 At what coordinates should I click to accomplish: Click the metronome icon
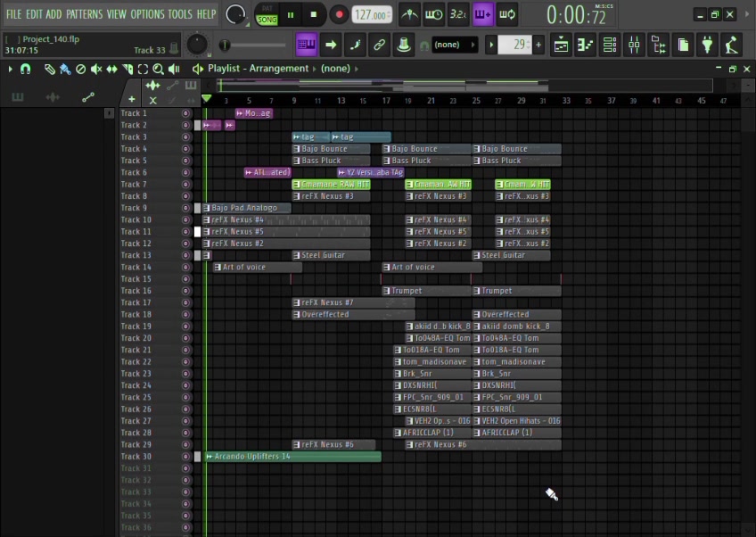pos(409,14)
